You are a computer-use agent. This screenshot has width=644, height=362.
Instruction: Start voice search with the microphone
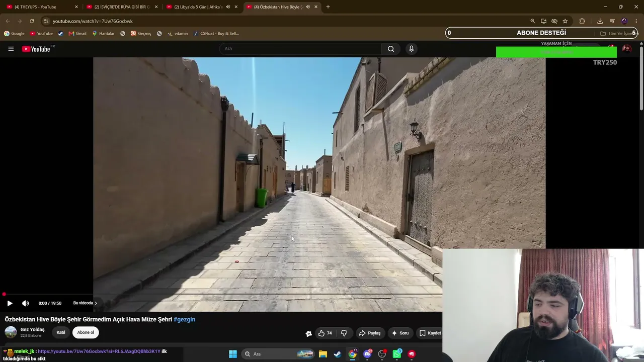(412, 49)
